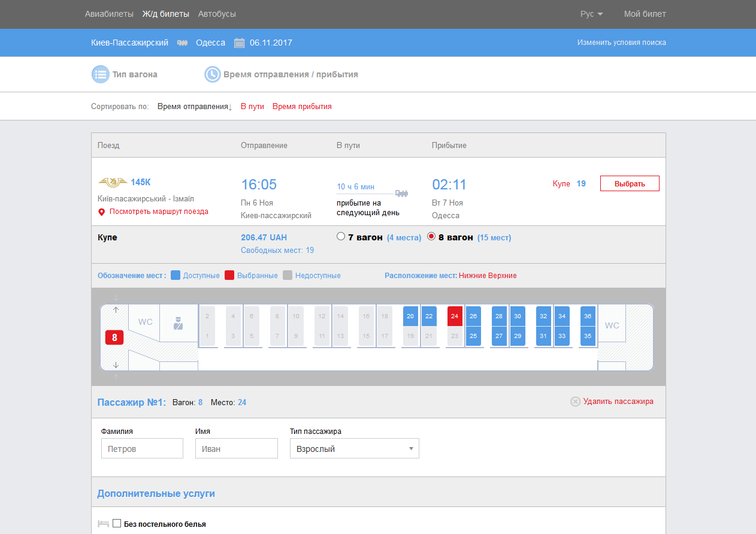The image size is (756, 534).
Task: Click the red map pin route icon
Action: coord(102,212)
